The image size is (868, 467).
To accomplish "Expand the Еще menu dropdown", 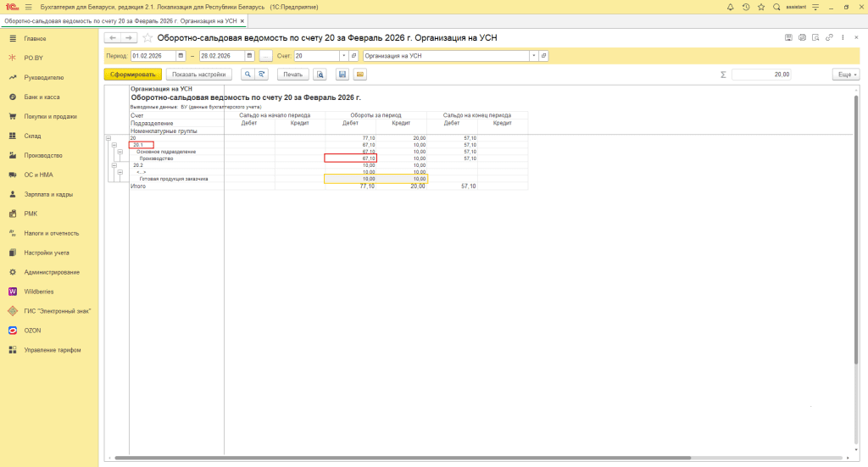I will pos(845,75).
